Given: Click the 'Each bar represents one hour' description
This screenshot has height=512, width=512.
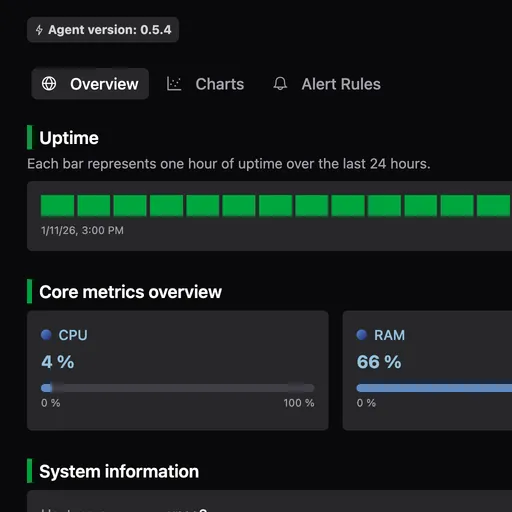Looking at the screenshot, I should pos(229,164).
